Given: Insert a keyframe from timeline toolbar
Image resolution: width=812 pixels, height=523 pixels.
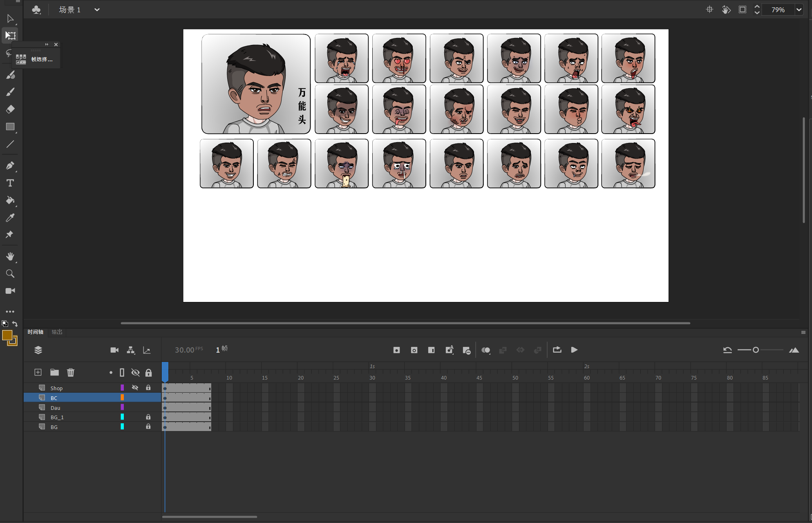Looking at the screenshot, I should coord(396,350).
